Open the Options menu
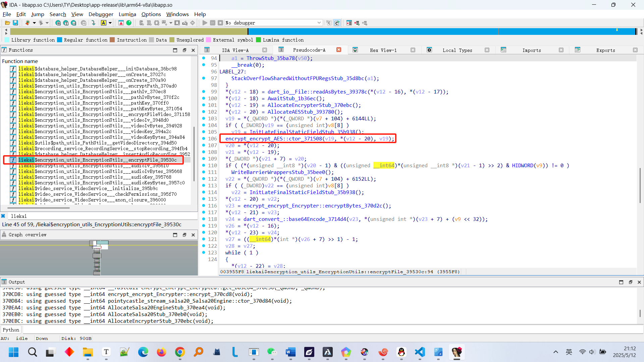Image resolution: width=644 pixels, height=362 pixels. (151, 14)
